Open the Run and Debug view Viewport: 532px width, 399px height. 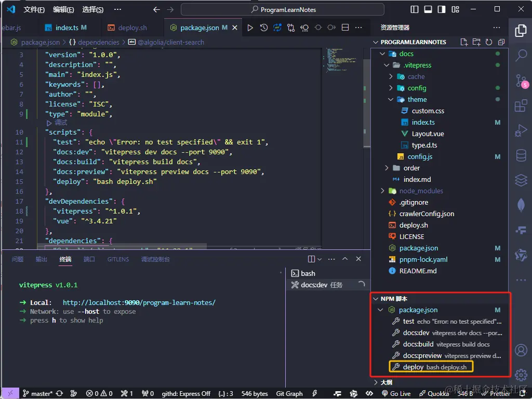tap(521, 130)
